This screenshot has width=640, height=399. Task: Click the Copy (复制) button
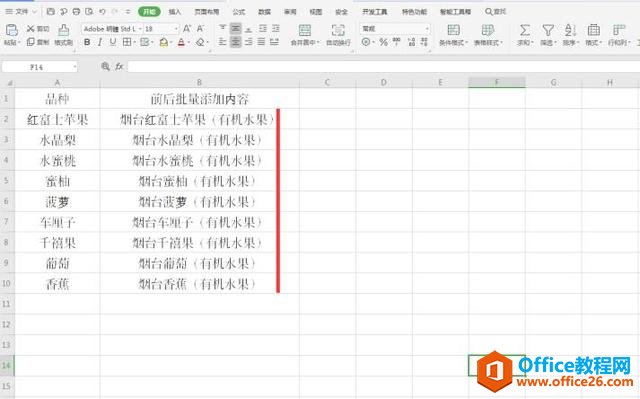tap(38, 42)
